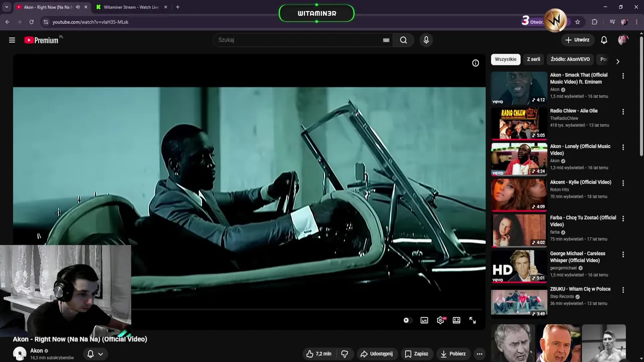Bookmark page with star icon
This screenshot has width=644, height=362.
pos(578,22)
